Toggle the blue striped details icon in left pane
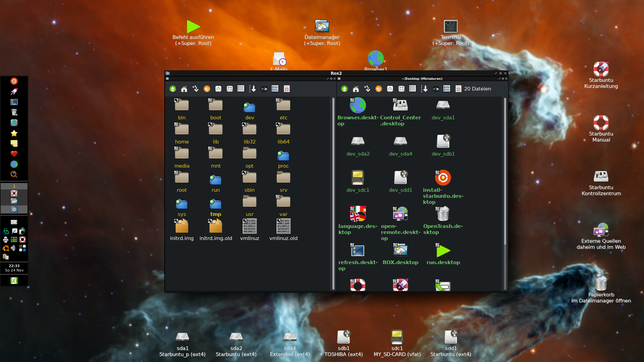The height and width of the screenshot is (362, 644). click(x=275, y=88)
